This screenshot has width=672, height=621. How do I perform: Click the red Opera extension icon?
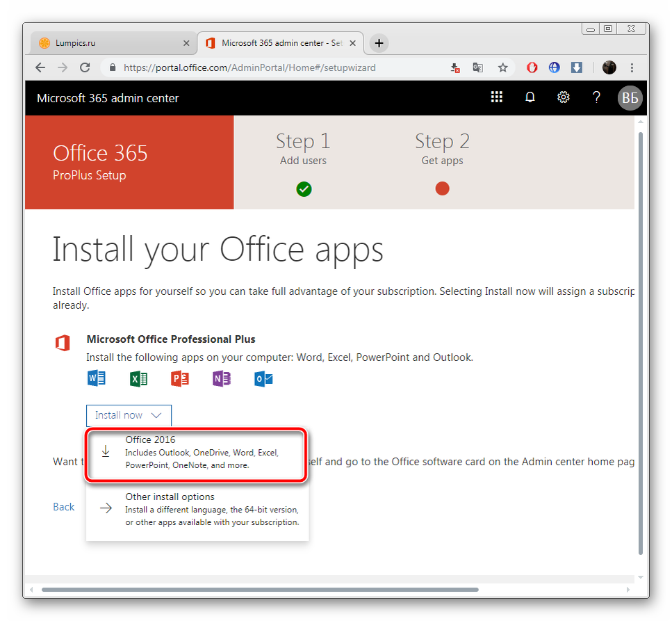(x=532, y=67)
